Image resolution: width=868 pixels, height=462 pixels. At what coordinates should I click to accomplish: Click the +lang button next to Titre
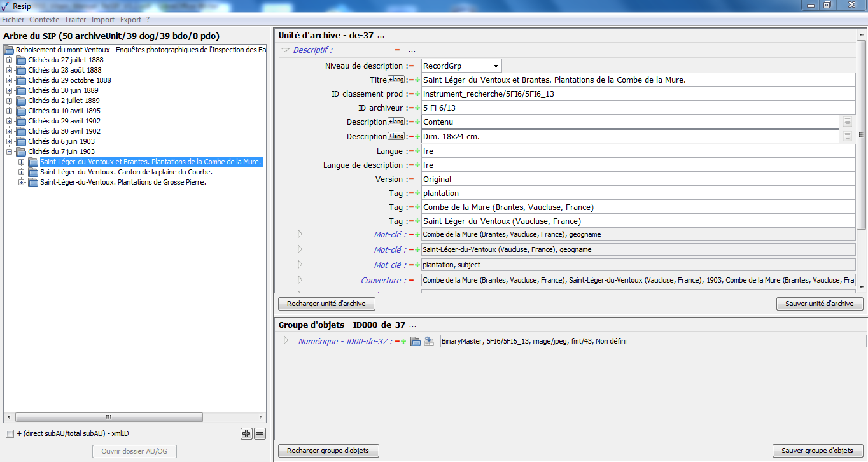[396, 80]
